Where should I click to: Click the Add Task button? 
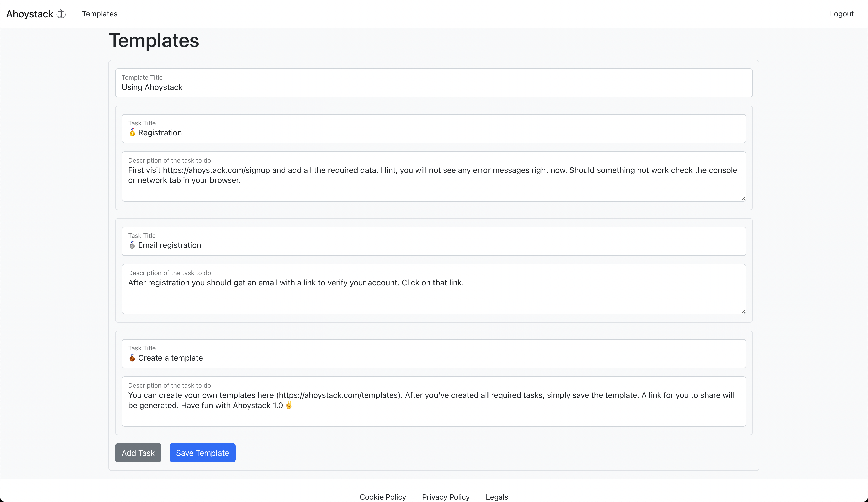138,453
